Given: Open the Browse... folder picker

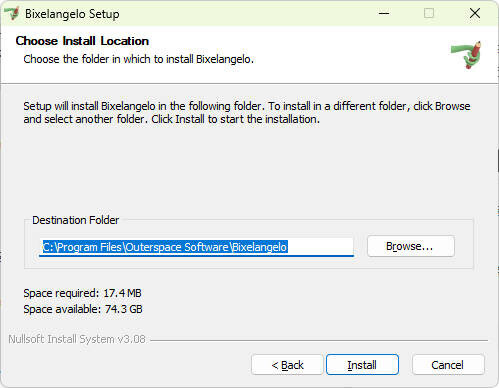Looking at the screenshot, I should tap(411, 246).
